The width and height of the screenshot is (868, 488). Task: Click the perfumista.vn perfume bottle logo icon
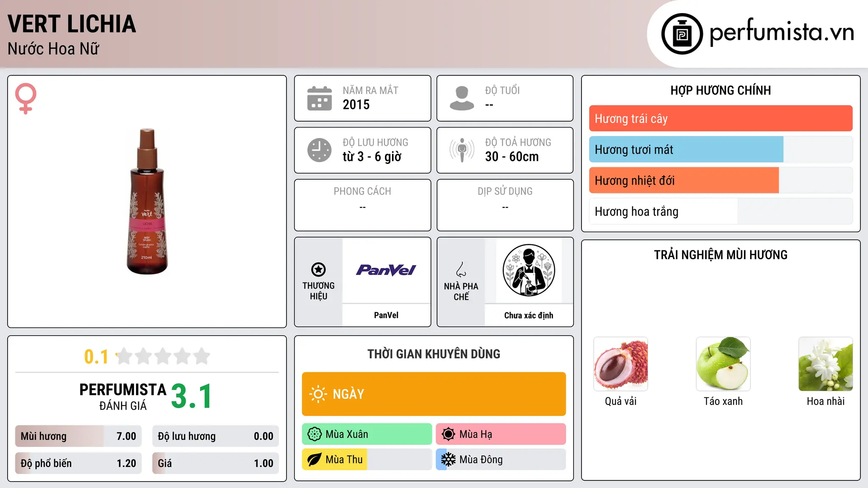[682, 34]
